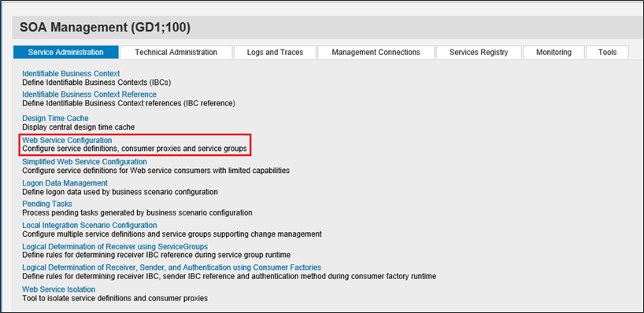Click 'Configure multiple service definitions' description

coord(172,234)
